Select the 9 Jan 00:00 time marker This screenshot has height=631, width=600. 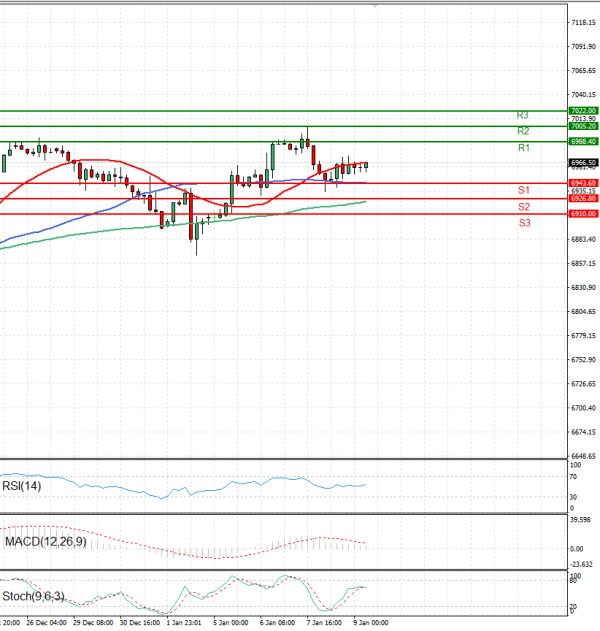(372, 622)
